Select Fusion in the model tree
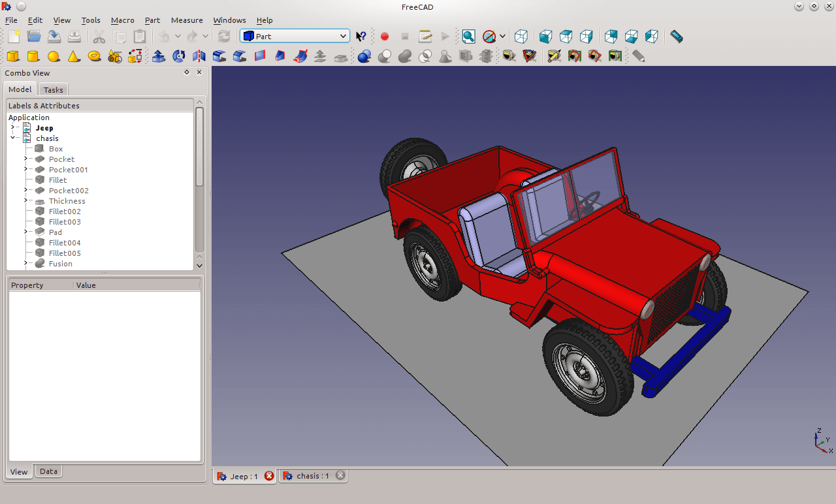The image size is (836, 504). point(61,263)
